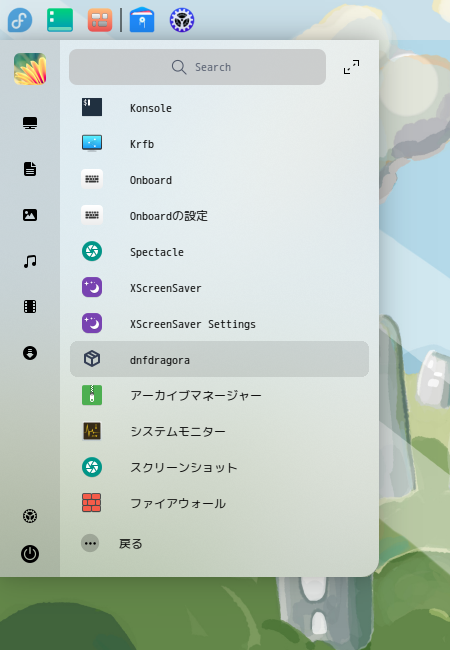Click the Search field in launcher
The height and width of the screenshot is (650, 450).
197,67
